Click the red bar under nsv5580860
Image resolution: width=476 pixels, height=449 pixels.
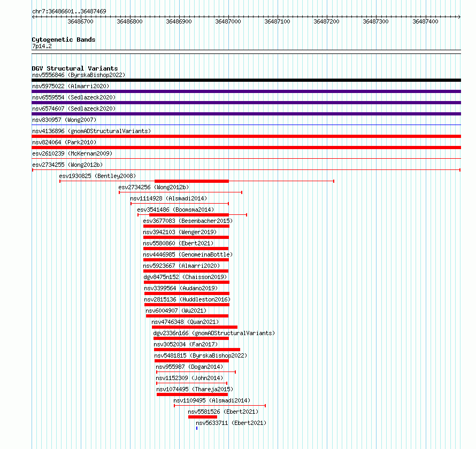[186, 249]
